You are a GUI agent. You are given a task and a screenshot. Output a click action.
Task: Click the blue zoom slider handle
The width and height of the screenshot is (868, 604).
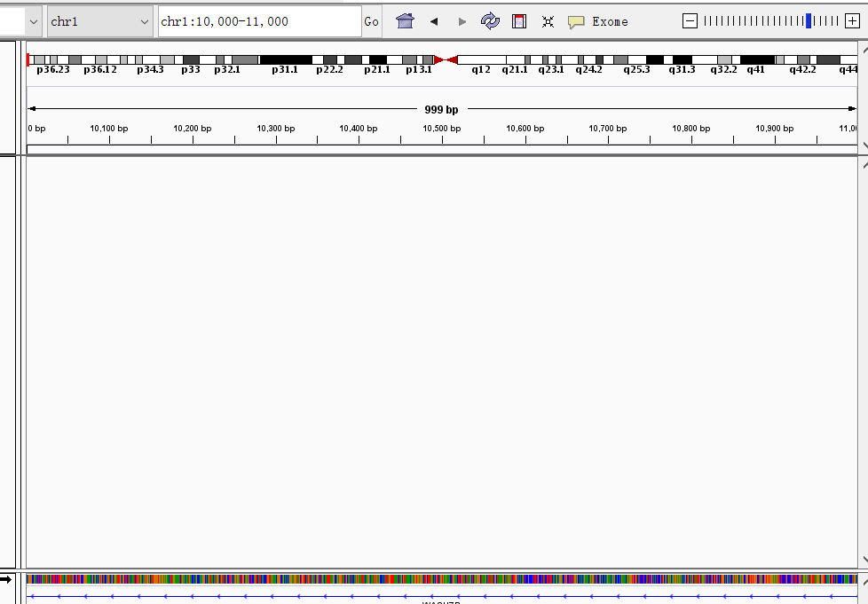click(x=809, y=21)
